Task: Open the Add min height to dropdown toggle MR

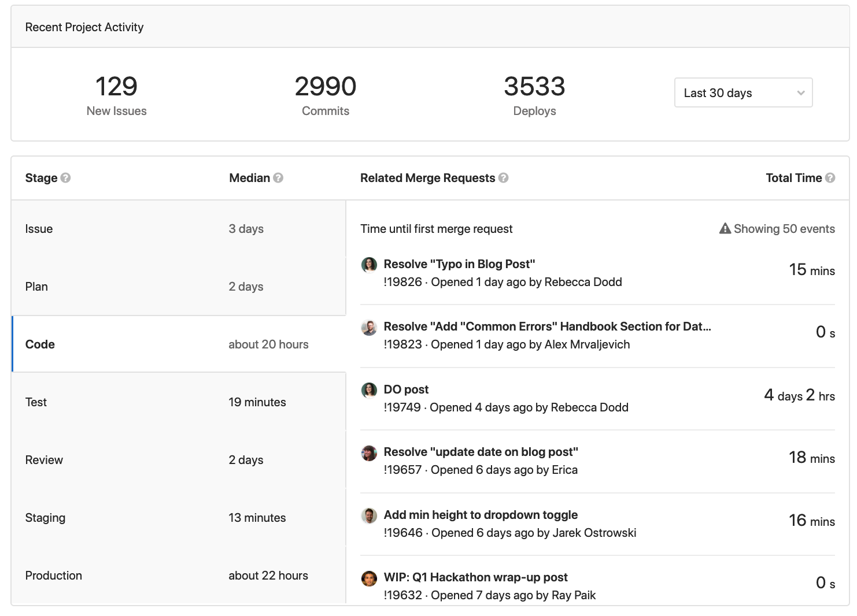Action: pos(481,514)
